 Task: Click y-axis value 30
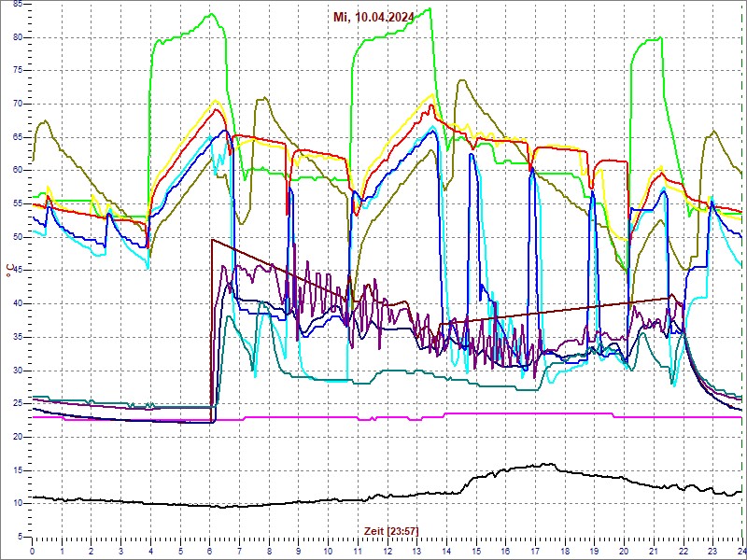pyautogui.click(x=18, y=371)
